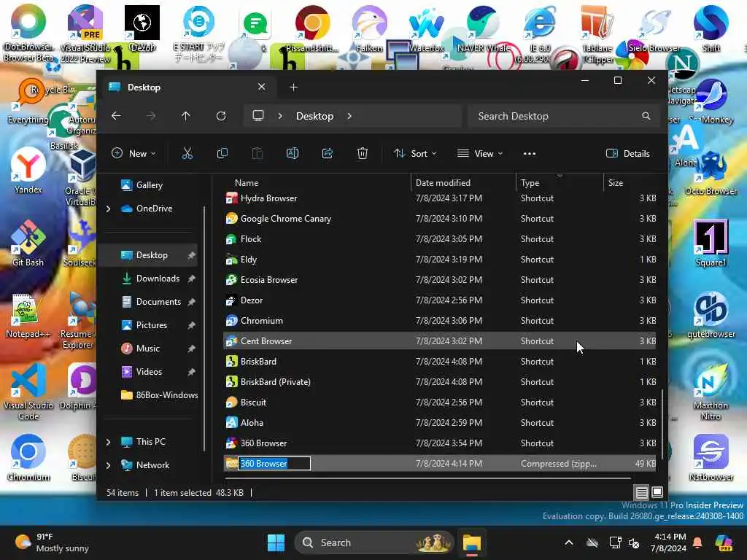Image resolution: width=747 pixels, height=560 pixels.
Task: Click chevron before Desktop in address bar
Action: coord(280,116)
